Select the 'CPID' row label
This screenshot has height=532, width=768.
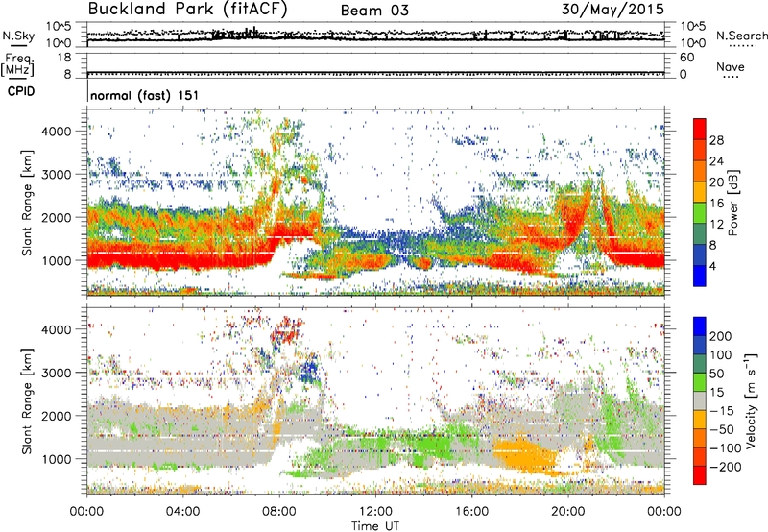click(21, 91)
